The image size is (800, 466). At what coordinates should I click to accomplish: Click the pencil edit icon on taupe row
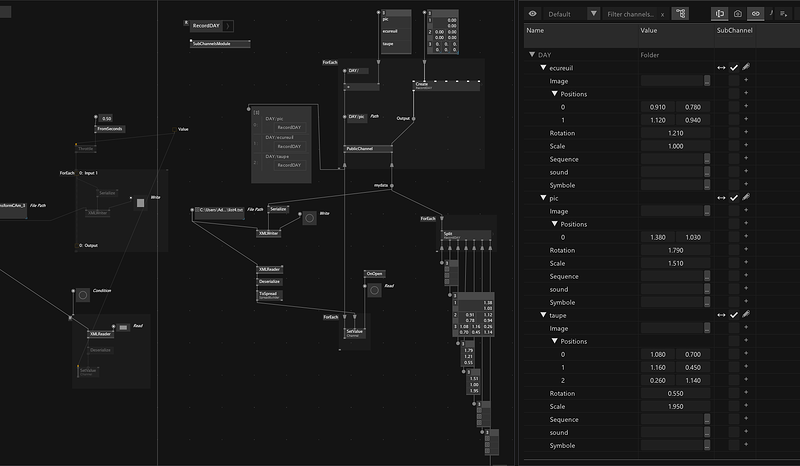point(746,316)
